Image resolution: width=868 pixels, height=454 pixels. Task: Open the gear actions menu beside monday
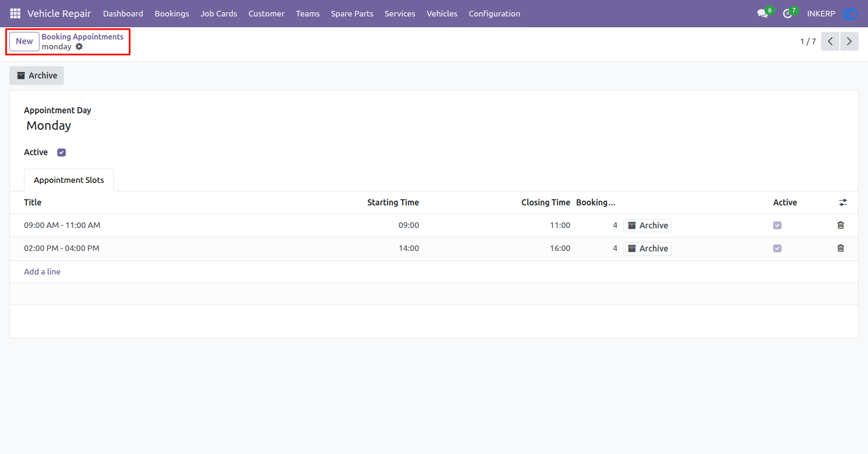coord(79,47)
